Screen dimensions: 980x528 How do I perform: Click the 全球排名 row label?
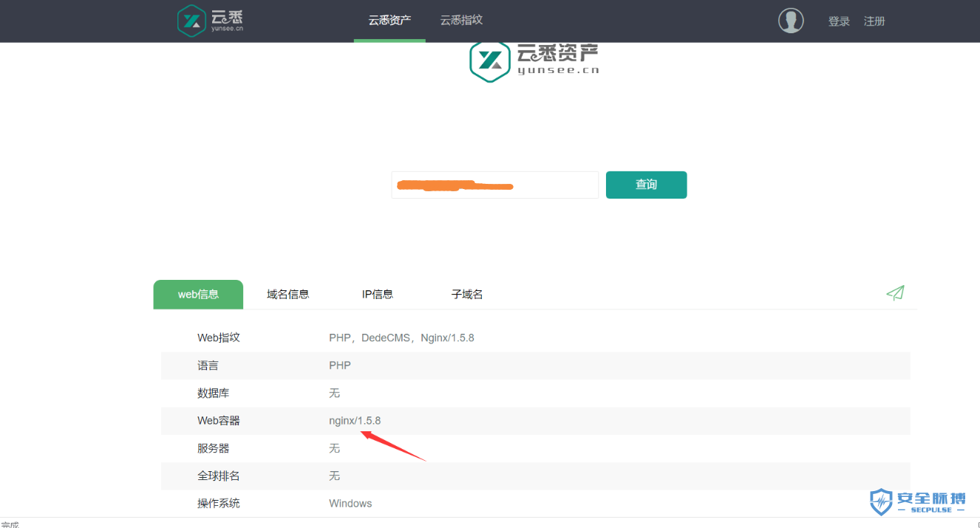tap(218, 476)
